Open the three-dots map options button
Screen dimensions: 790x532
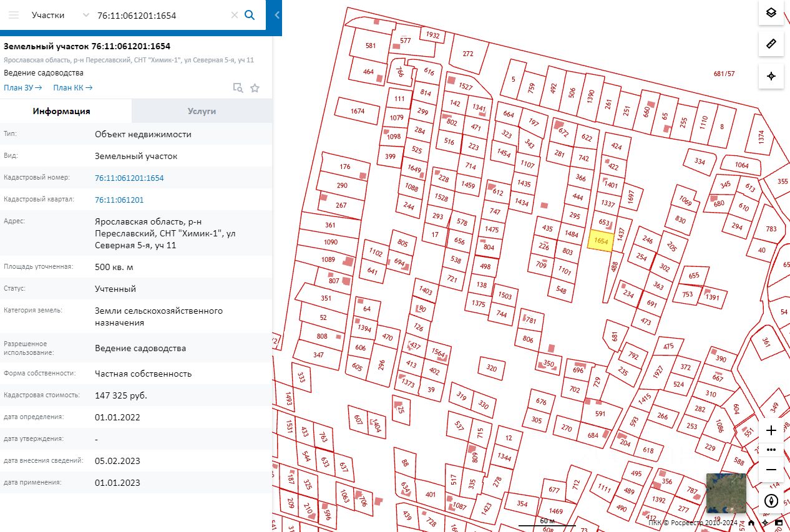pos(771,450)
